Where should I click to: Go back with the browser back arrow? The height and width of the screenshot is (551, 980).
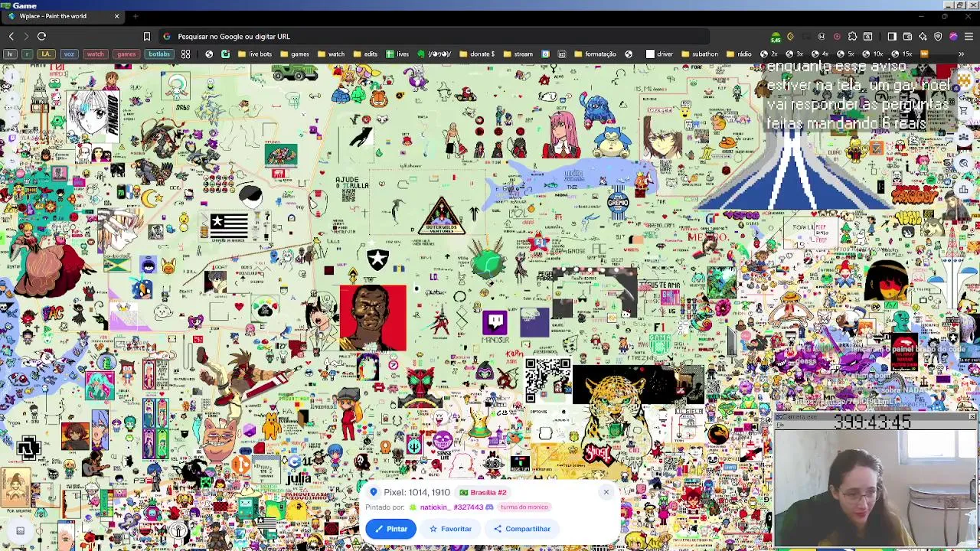pos(11,36)
